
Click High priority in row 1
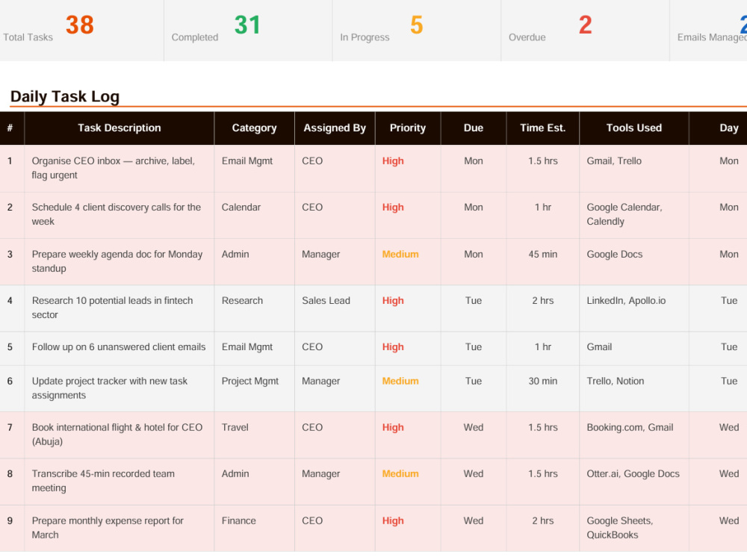click(393, 161)
